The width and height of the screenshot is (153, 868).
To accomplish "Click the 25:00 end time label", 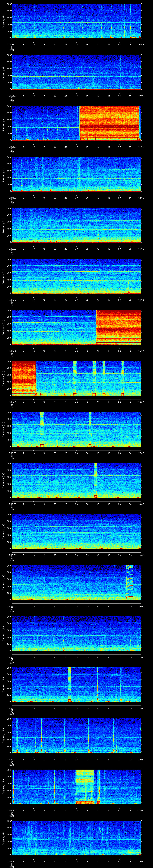I will [x=141, y=861].
